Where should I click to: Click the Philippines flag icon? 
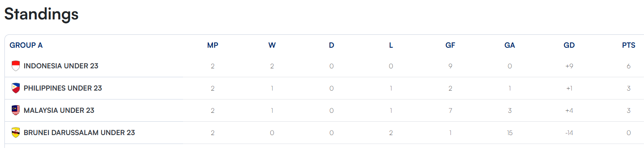click(16, 88)
